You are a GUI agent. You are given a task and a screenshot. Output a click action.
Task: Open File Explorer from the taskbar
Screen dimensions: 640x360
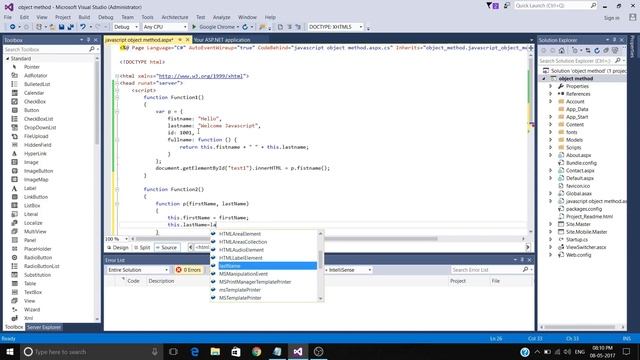coord(215,351)
